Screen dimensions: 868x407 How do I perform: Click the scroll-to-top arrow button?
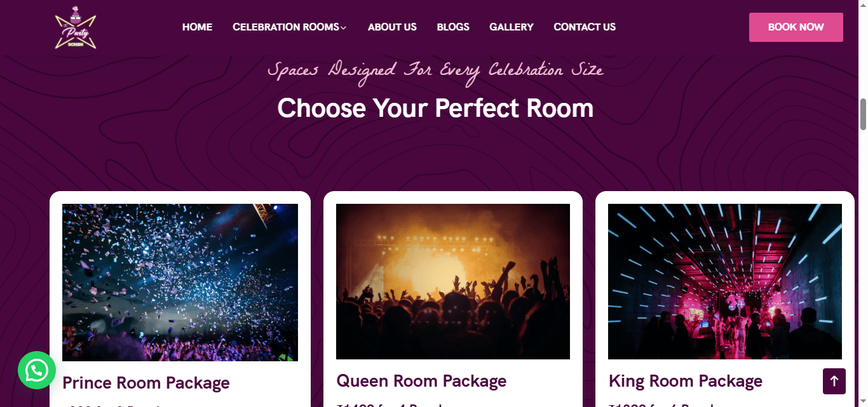(834, 381)
